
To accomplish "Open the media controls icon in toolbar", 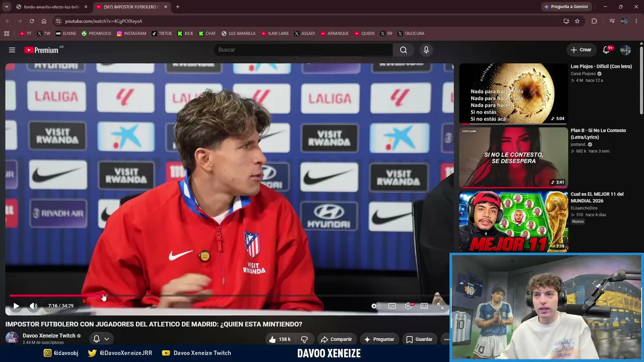I will 612,21.
